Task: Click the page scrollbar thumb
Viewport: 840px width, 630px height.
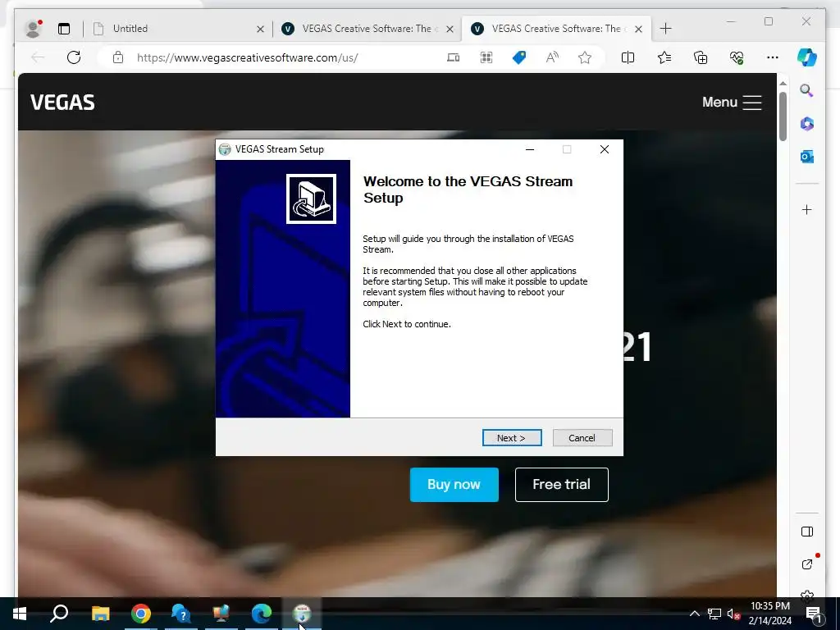Action: (x=783, y=116)
